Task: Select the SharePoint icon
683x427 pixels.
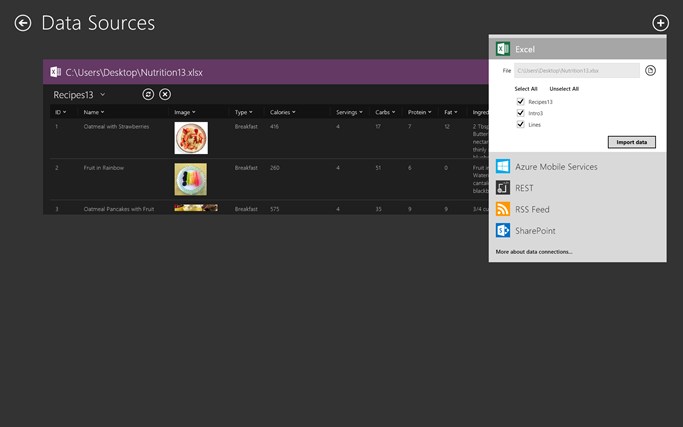Action: (503, 230)
